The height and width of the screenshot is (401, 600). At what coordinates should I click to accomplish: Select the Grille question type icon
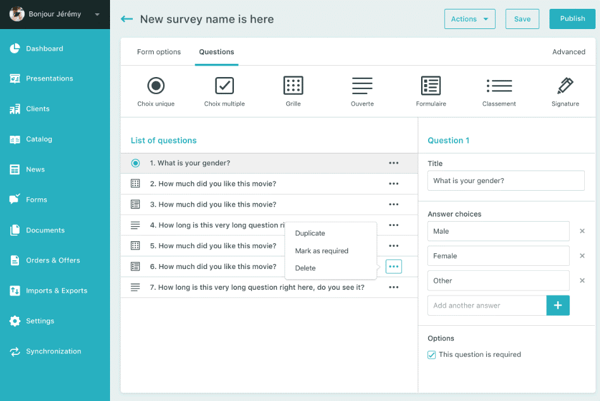pyautogui.click(x=293, y=86)
